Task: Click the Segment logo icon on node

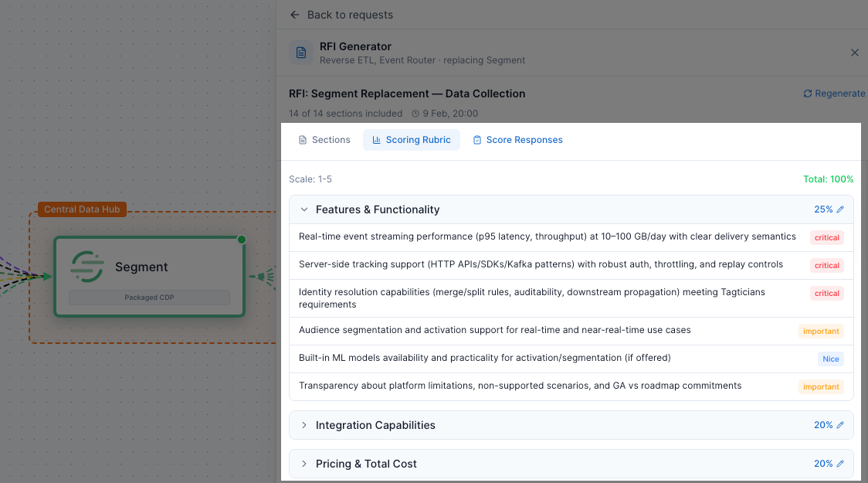Action: click(87, 267)
